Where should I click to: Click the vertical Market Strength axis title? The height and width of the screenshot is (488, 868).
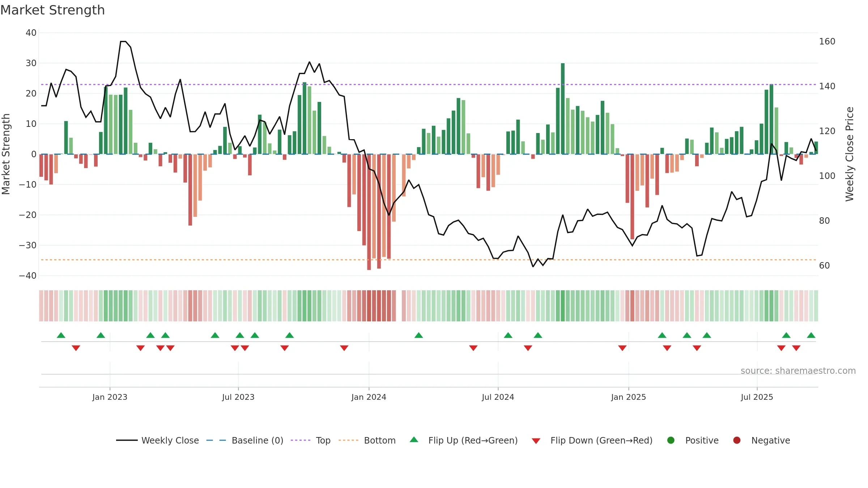click(6, 154)
